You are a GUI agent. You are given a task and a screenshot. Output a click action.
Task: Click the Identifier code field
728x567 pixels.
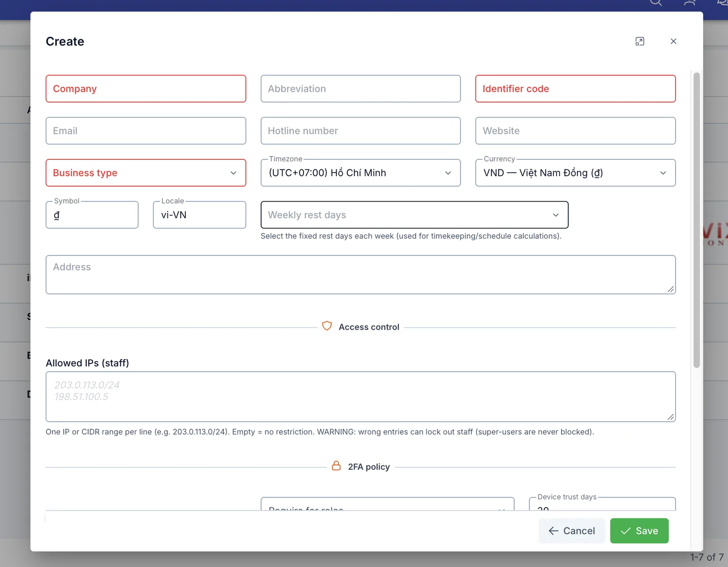[x=575, y=89]
